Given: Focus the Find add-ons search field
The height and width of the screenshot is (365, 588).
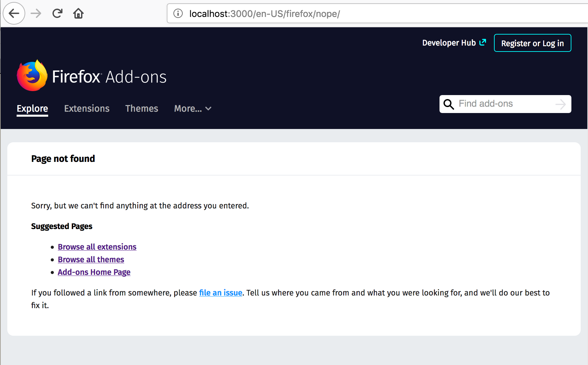Looking at the screenshot, I should coord(505,104).
